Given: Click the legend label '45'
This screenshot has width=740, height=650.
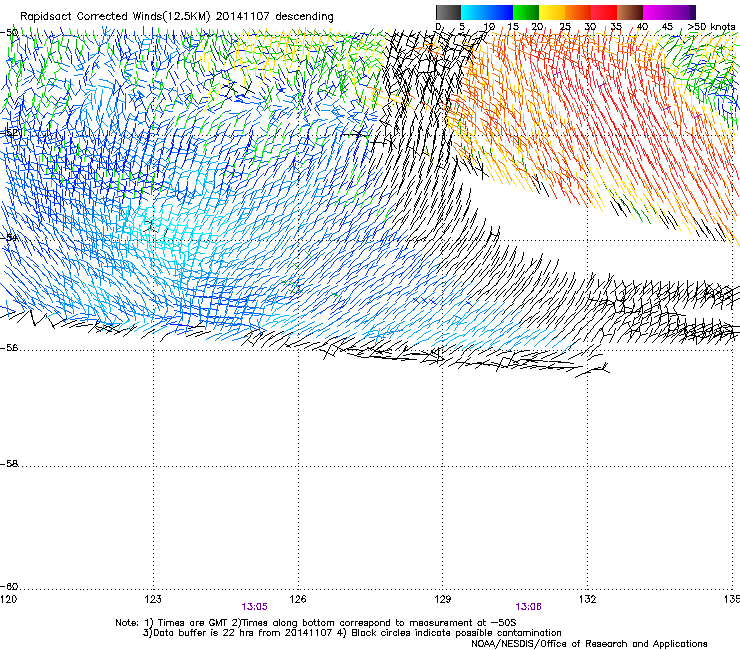Looking at the screenshot, I should 667,26.
